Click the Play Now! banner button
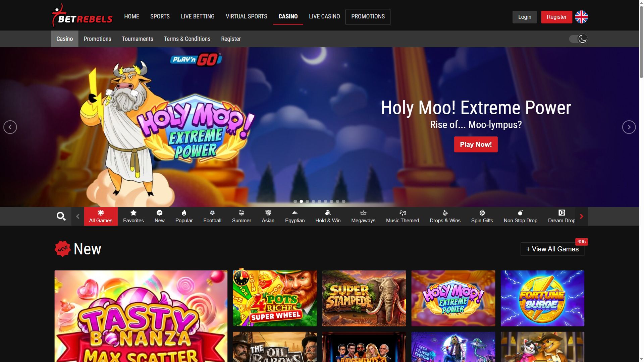Viewport: 644px width, 362px height. tap(476, 144)
